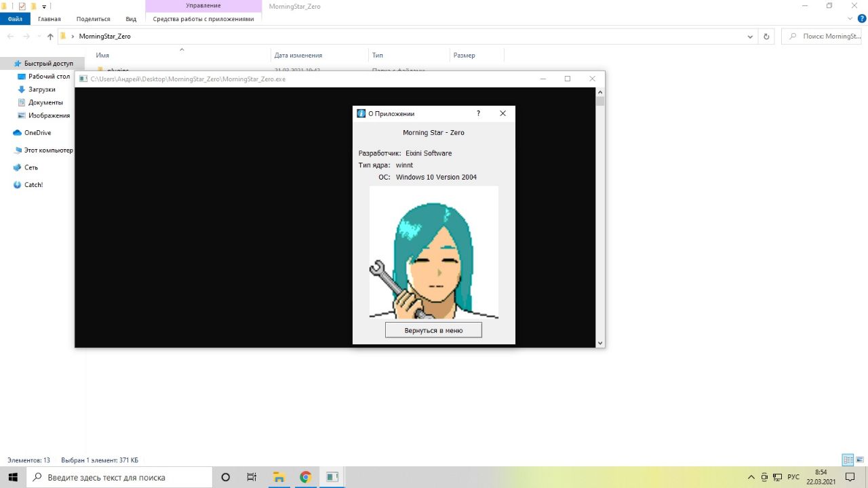Switch to the Главная ribbon tab
Image resolution: width=868 pixels, height=488 pixels.
(49, 19)
